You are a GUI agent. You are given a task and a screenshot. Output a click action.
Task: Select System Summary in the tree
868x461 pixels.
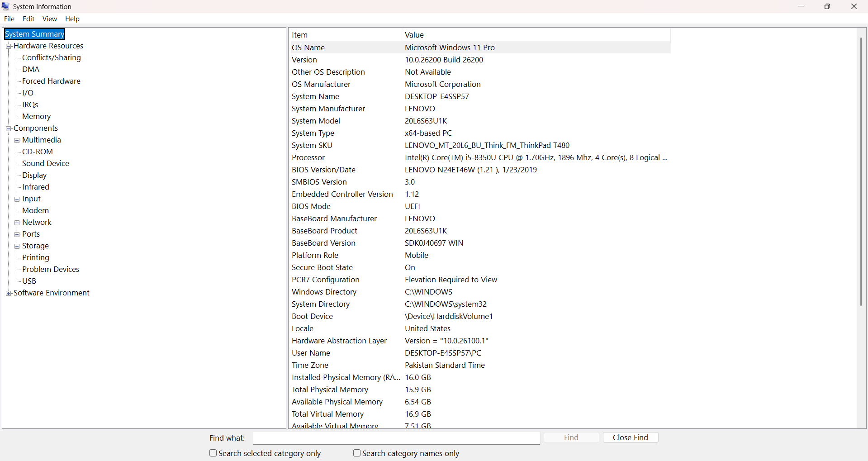coord(35,34)
